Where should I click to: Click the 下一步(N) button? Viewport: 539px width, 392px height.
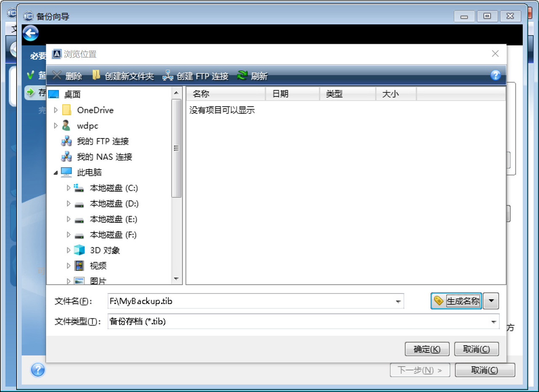(420, 370)
